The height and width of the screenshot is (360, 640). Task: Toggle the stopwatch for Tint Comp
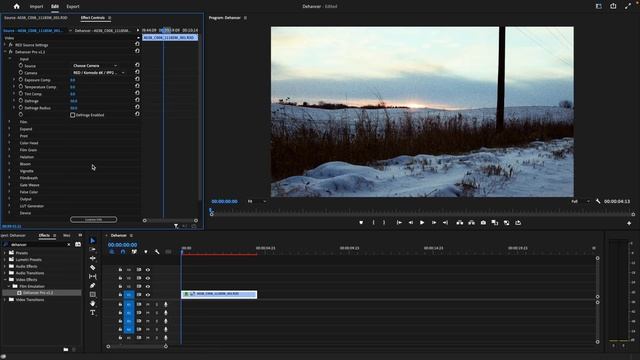click(21, 93)
